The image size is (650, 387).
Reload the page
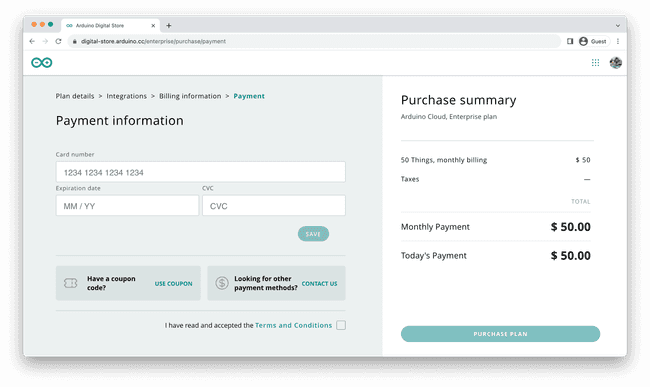58,41
